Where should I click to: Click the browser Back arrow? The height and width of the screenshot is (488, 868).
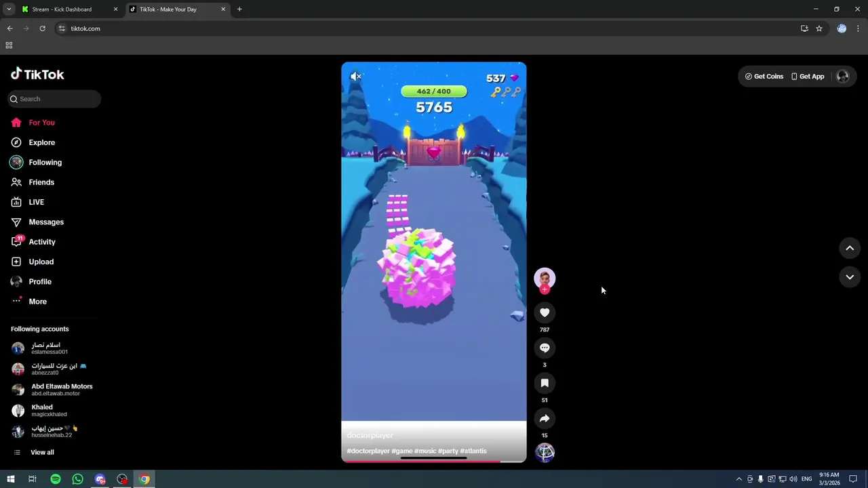pyautogui.click(x=9, y=28)
